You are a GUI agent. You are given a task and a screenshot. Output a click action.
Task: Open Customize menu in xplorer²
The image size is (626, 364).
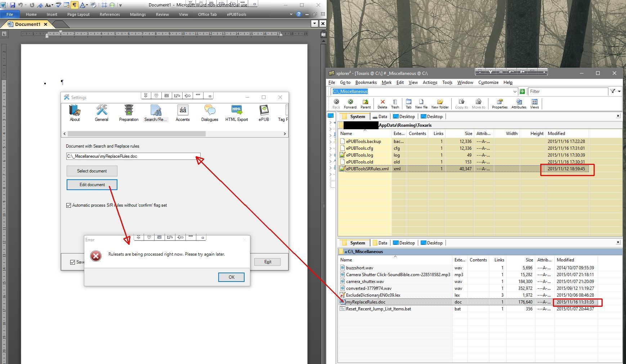[488, 82]
